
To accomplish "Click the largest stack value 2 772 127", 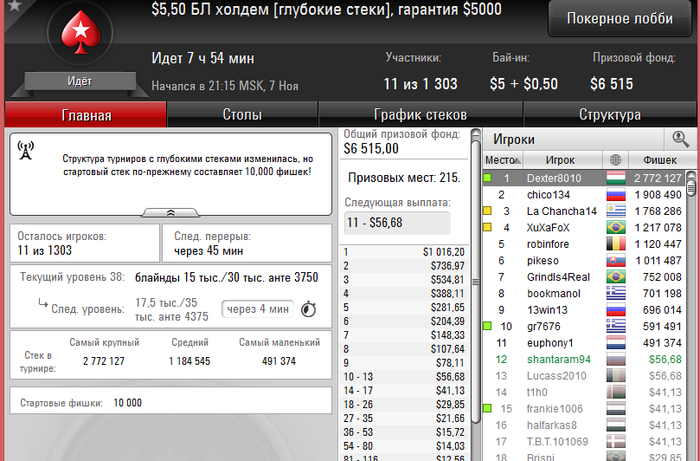I will pyautogui.click(x=104, y=361).
